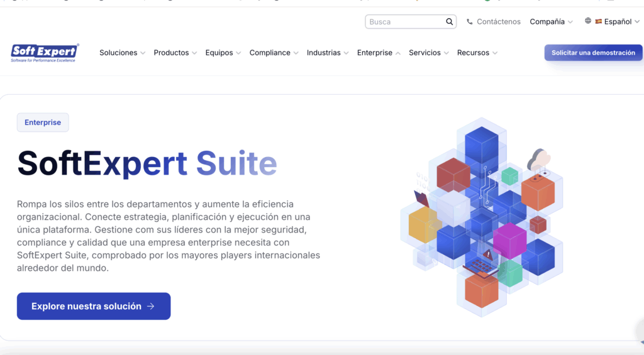Open the Equipos menu
The image size is (644, 355).
[223, 53]
